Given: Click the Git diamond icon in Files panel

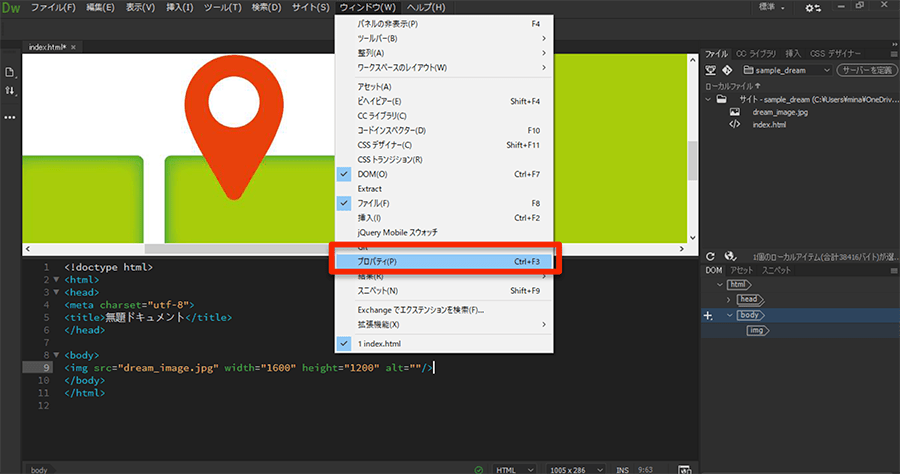Looking at the screenshot, I should point(727,70).
